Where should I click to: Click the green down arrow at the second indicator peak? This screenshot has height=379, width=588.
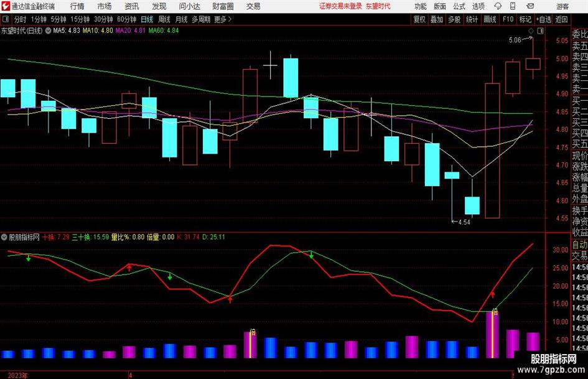pos(311,255)
